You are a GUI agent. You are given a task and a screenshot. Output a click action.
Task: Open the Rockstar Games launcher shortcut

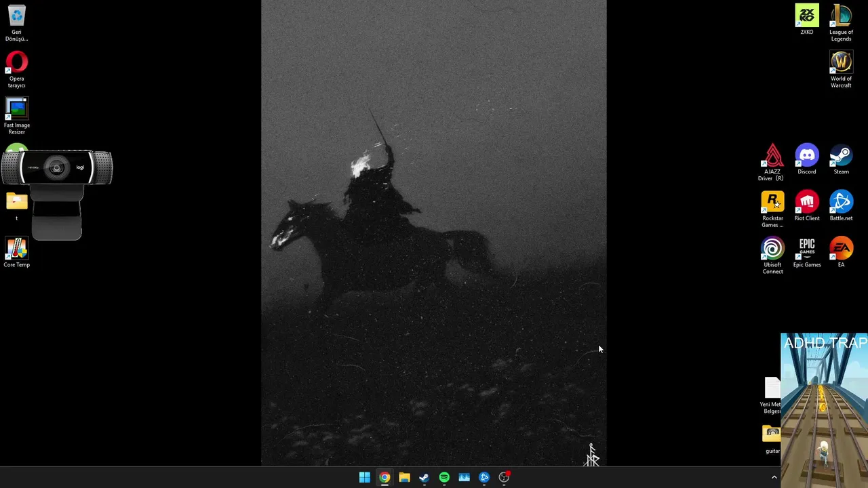(x=772, y=209)
